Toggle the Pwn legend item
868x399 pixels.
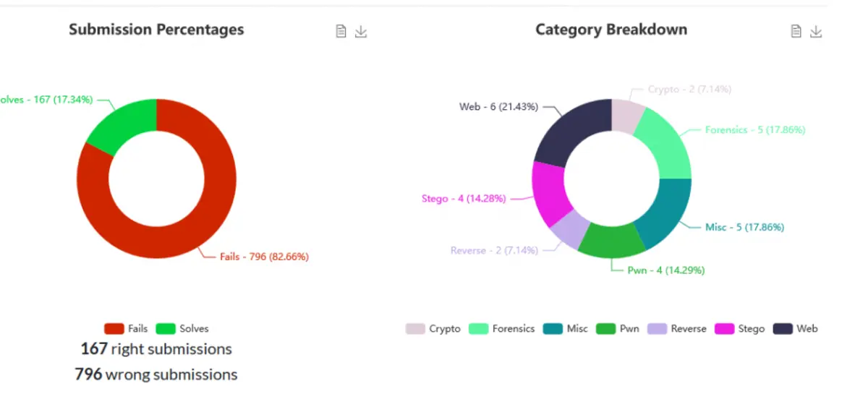pyautogui.click(x=618, y=328)
